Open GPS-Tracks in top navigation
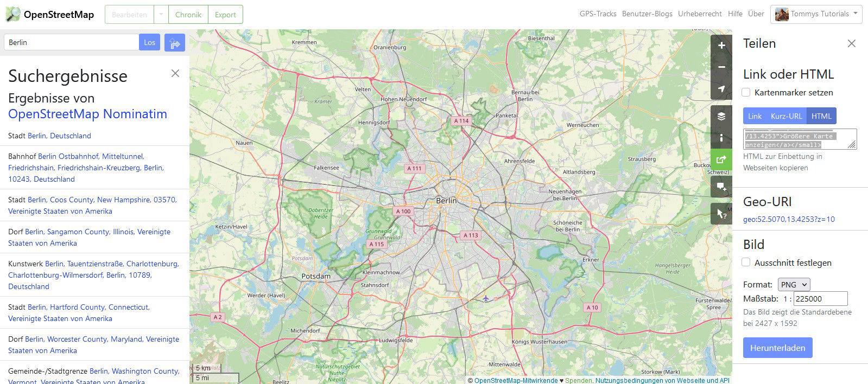The height and width of the screenshot is (384, 868). [598, 14]
